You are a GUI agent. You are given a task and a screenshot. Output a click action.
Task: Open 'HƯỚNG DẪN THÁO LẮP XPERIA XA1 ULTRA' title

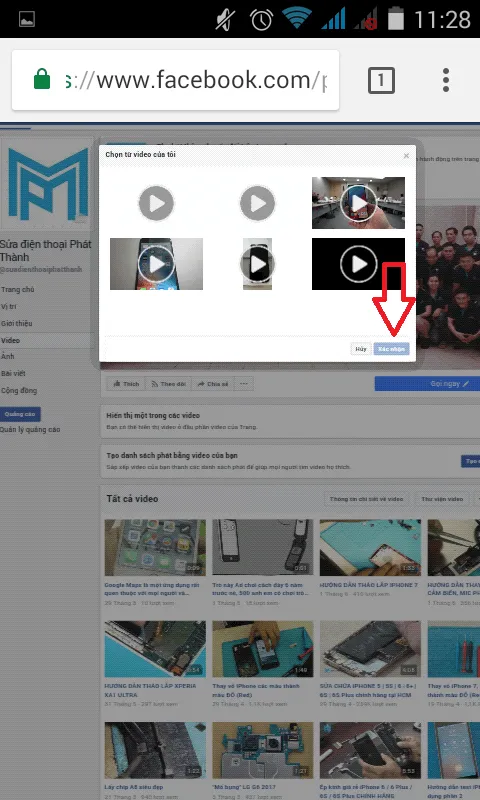[x=150, y=690]
